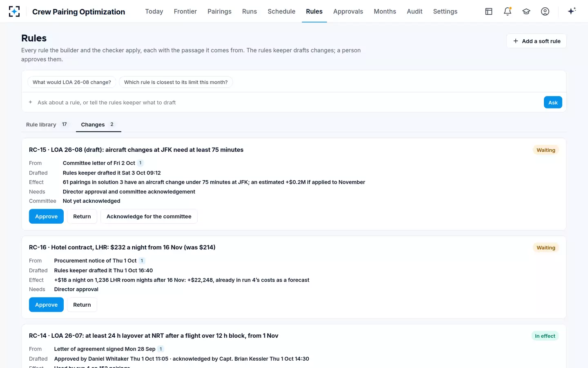Click the source badge beside Letter of agreement

point(161,349)
